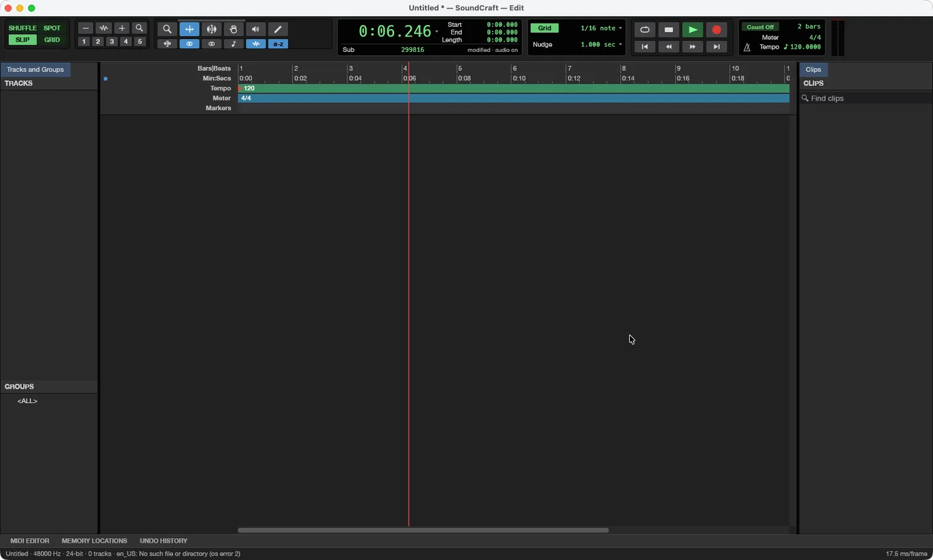The width and height of the screenshot is (933, 560).
Task: Select the Zoomer magnifier tool
Action: 167,29
